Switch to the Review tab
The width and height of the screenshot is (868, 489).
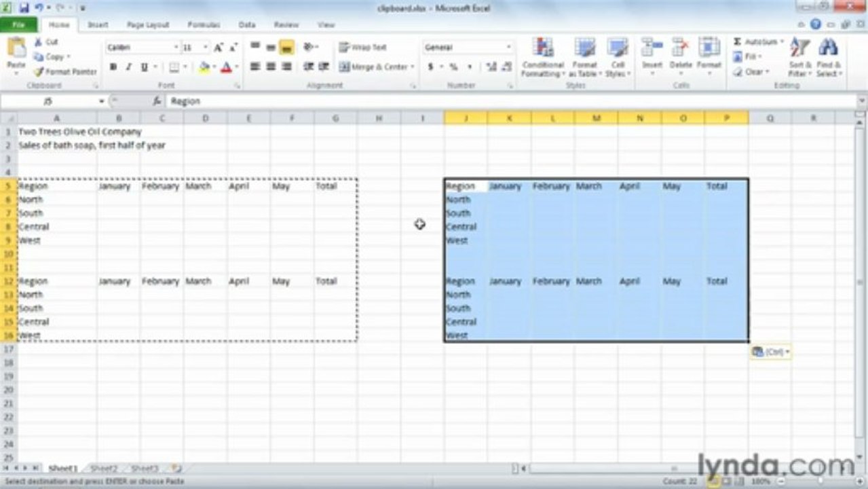286,24
